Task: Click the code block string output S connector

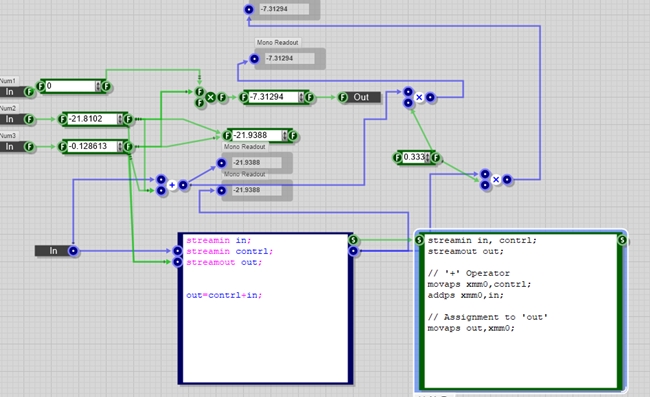Action: [353, 240]
